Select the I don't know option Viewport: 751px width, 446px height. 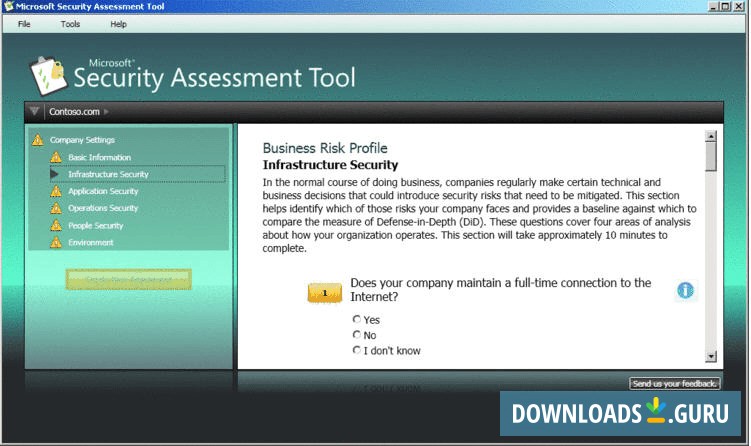[356, 350]
